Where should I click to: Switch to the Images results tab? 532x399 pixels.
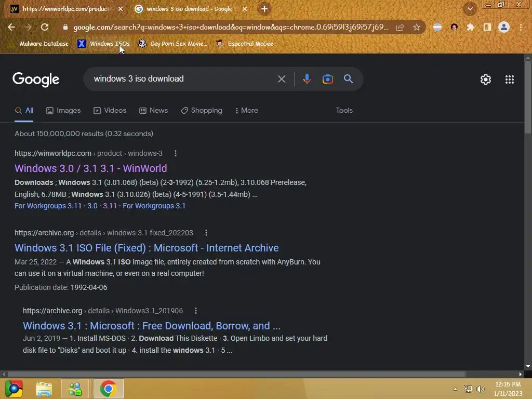(63, 111)
